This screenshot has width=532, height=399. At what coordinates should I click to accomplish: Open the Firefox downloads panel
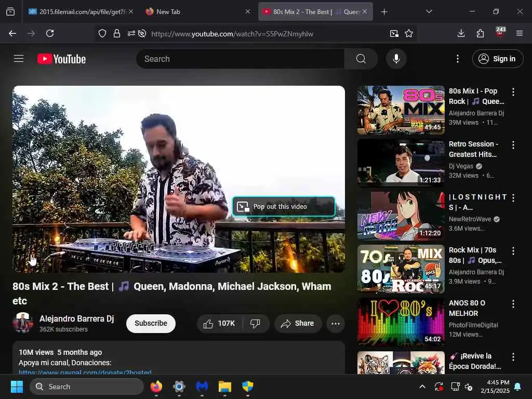point(461,33)
